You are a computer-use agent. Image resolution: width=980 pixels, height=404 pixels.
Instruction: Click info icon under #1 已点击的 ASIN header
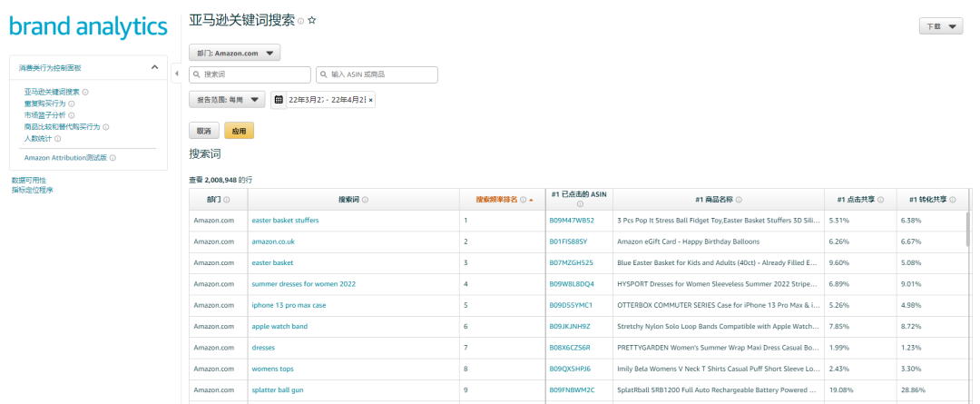[x=579, y=204]
